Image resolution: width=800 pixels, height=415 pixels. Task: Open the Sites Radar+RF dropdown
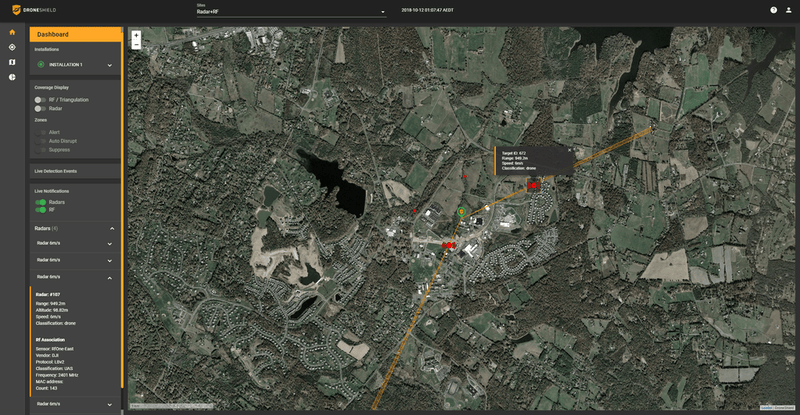point(290,11)
